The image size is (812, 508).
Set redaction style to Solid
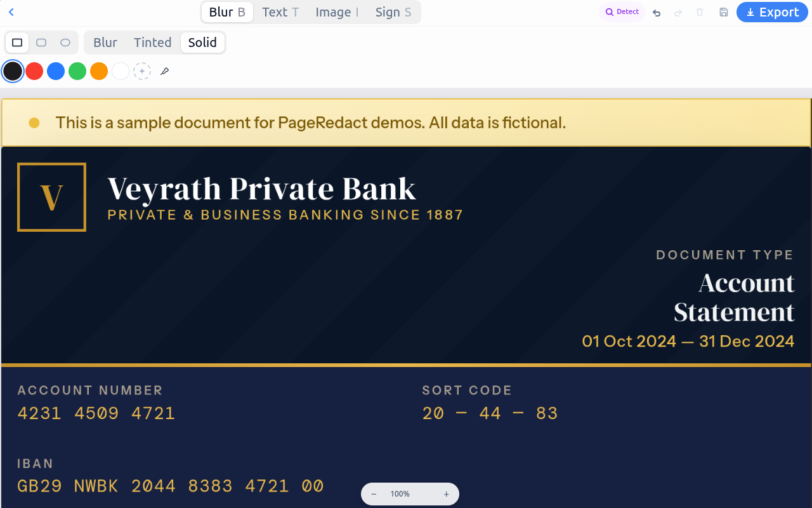pos(202,43)
